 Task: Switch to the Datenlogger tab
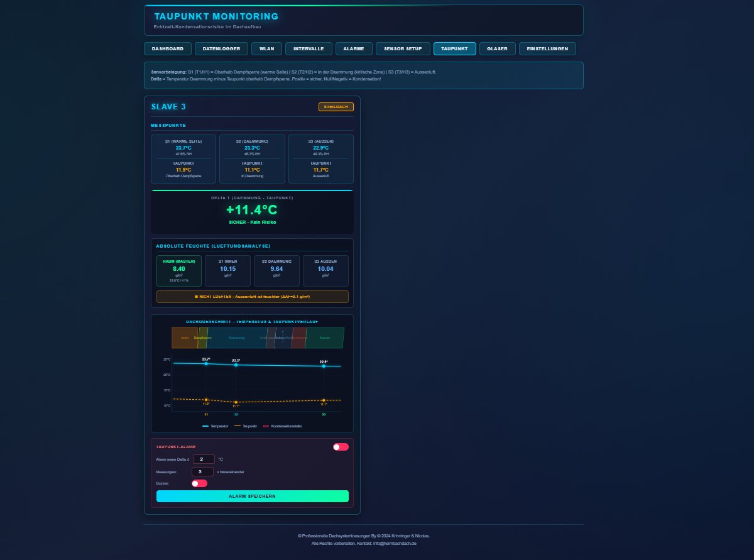(x=221, y=49)
